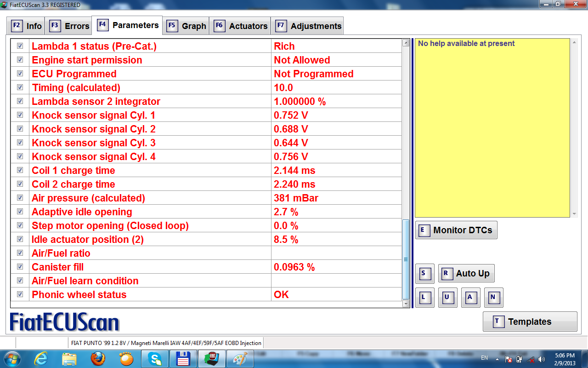The image size is (588, 368).
Task: Open Skype from taskbar
Action: tap(155, 359)
